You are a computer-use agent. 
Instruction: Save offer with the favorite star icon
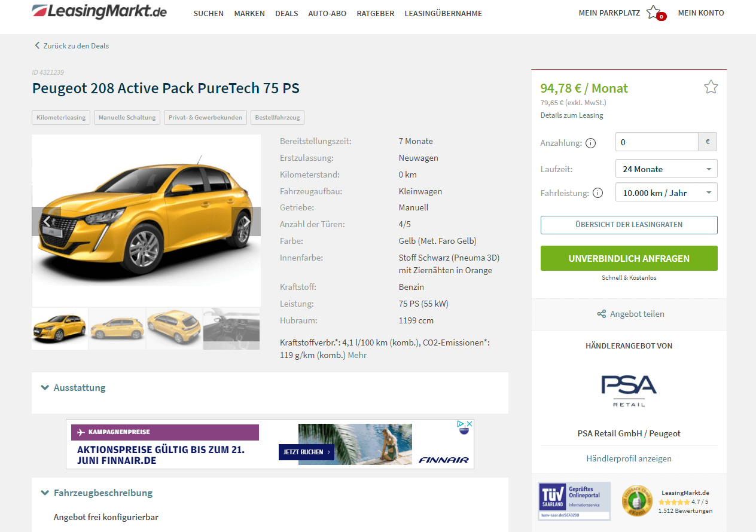[711, 87]
